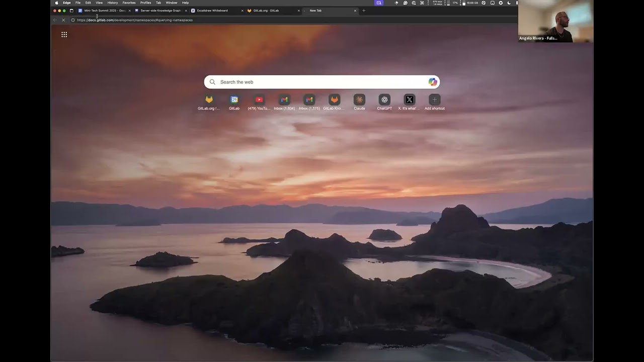
Task: Open a new tab with plus button
Action: pos(364,11)
